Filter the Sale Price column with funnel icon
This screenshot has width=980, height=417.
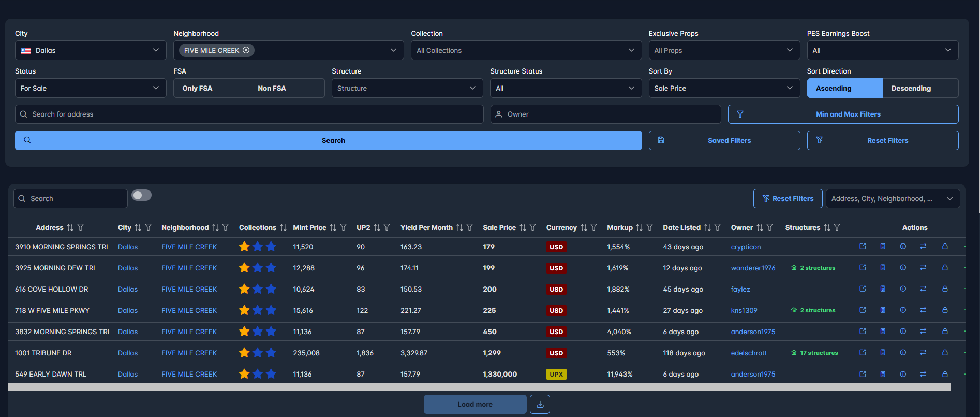pyautogui.click(x=533, y=227)
